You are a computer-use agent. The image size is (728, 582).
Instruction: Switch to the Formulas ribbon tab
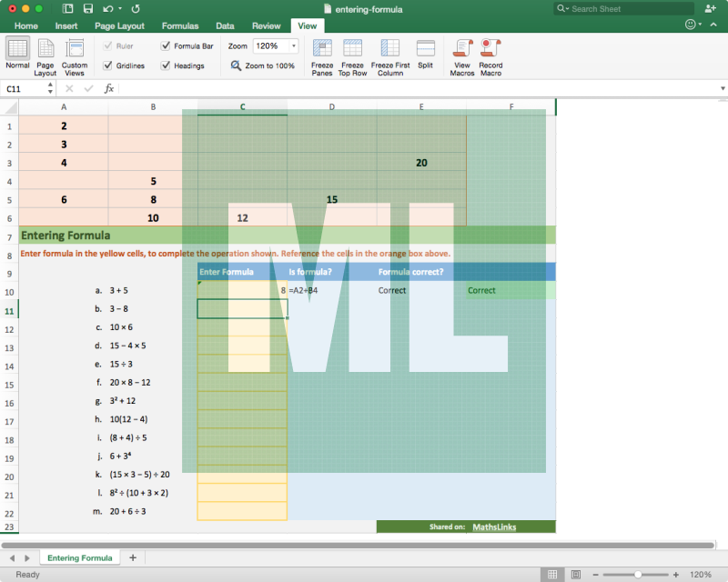tap(179, 26)
